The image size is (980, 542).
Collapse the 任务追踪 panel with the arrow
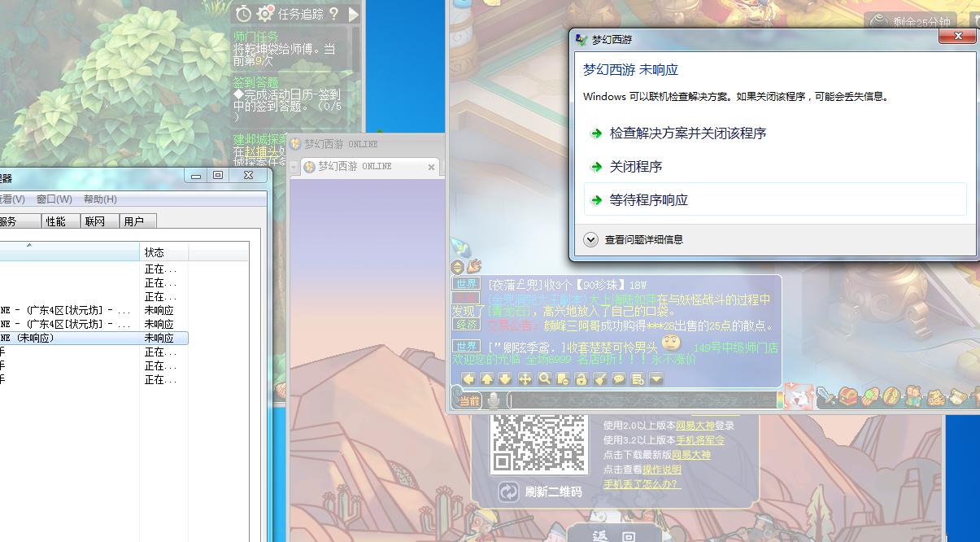(x=354, y=14)
